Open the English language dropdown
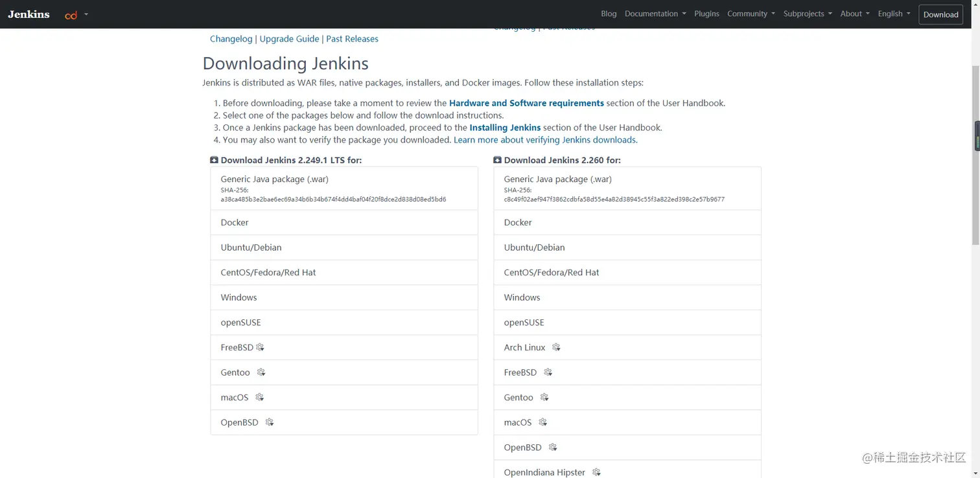 (894, 14)
